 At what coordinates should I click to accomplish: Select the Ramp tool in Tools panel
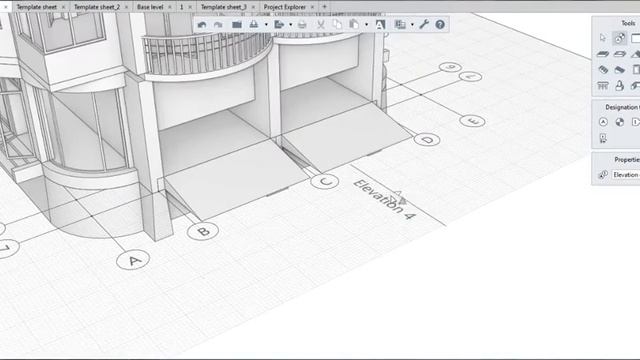pyautogui.click(x=620, y=70)
